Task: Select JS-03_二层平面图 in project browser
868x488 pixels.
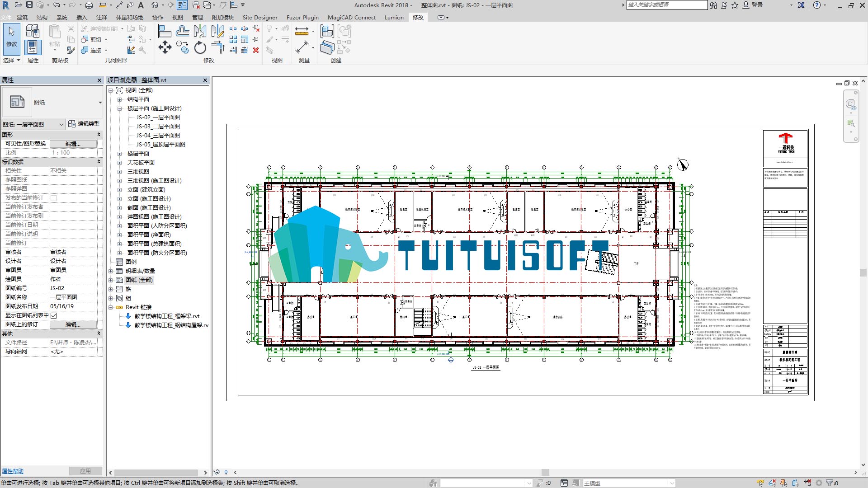Action: [158, 127]
